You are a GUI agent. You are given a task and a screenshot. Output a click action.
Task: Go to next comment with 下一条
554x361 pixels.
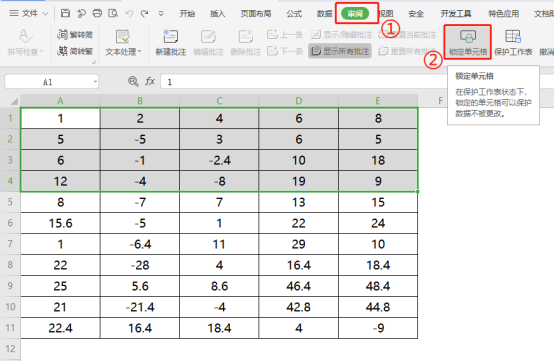pos(285,51)
